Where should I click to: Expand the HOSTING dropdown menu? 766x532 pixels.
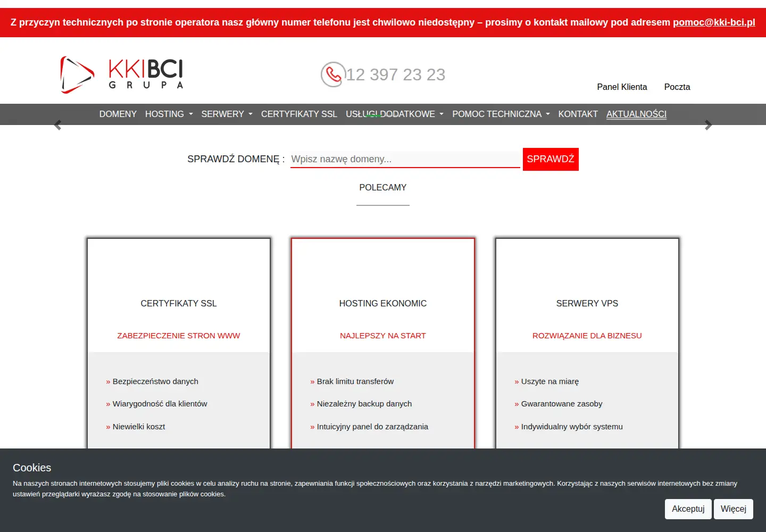click(x=169, y=114)
